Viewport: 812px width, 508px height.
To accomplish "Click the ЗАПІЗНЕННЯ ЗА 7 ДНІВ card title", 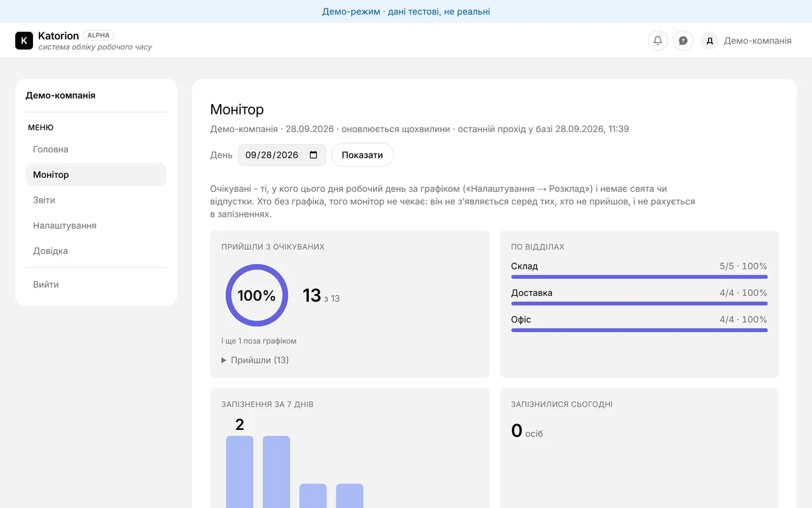I will tap(268, 404).
